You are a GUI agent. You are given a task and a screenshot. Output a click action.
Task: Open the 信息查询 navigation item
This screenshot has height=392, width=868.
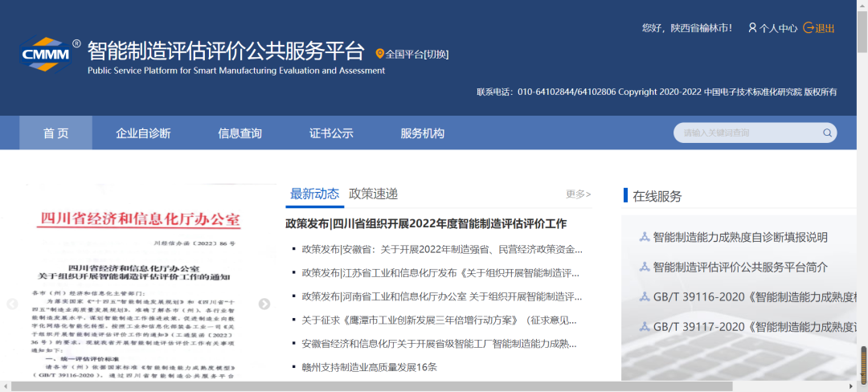(240, 133)
